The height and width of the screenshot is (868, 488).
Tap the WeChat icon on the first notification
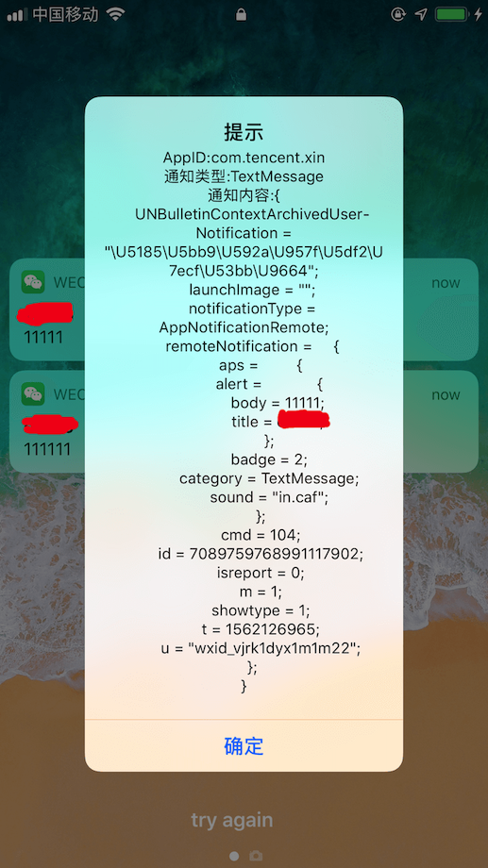33,282
